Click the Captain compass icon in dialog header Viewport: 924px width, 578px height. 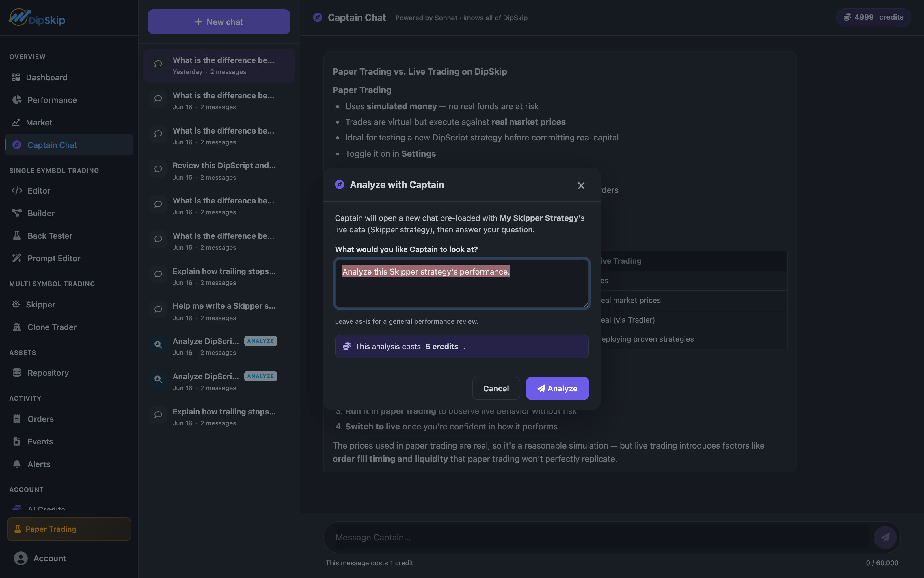(340, 185)
